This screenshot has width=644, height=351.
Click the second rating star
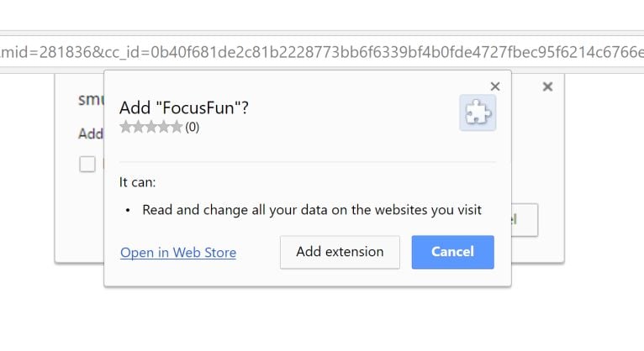point(139,127)
